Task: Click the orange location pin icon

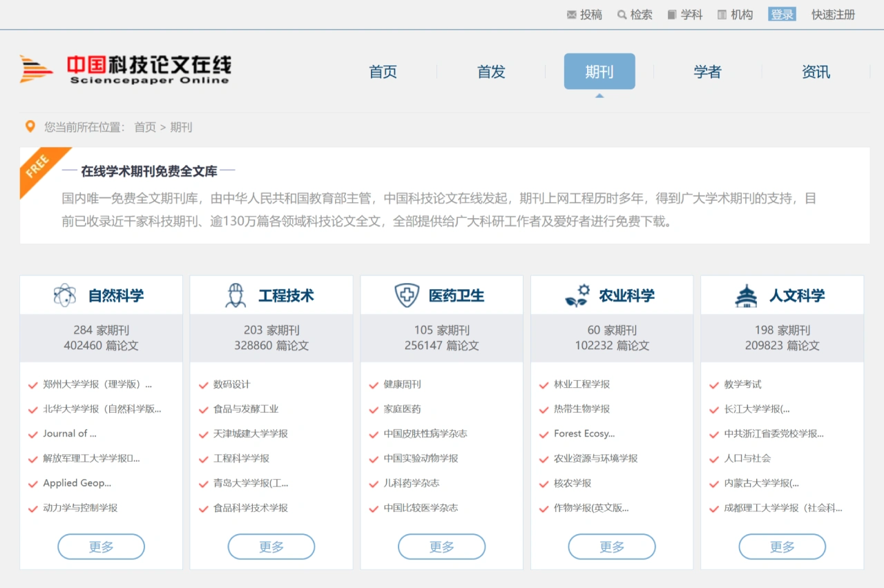Action: point(30,126)
